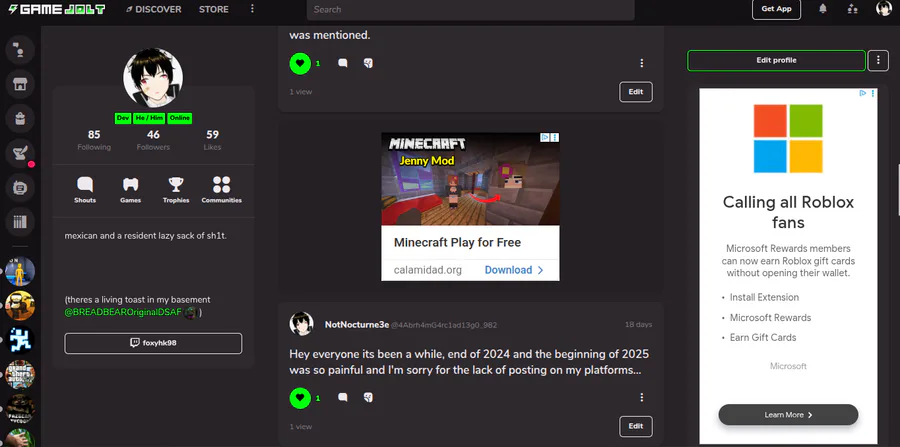This screenshot has height=447, width=900.
Task: Toggle the like heart on the top post
Action: [300, 63]
